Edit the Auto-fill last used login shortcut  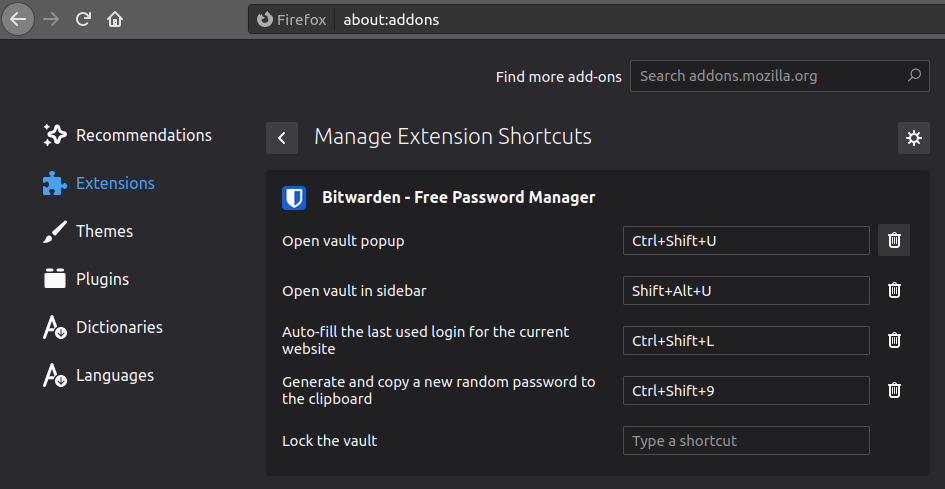point(746,341)
